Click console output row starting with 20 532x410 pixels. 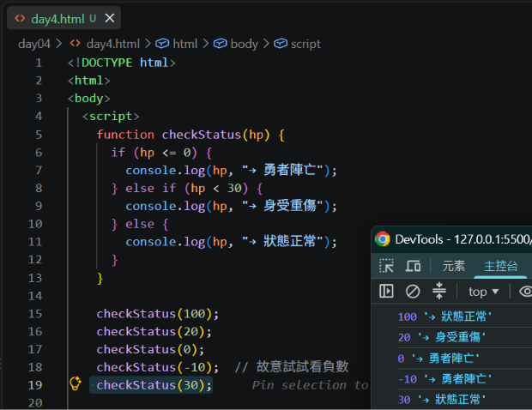point(464,337)
